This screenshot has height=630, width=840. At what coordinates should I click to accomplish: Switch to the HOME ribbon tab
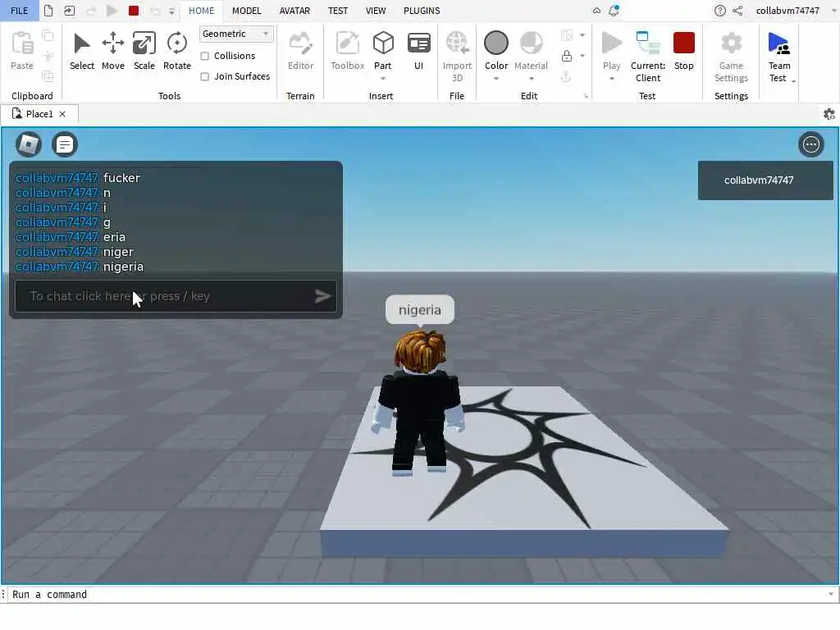coord(202,11)
